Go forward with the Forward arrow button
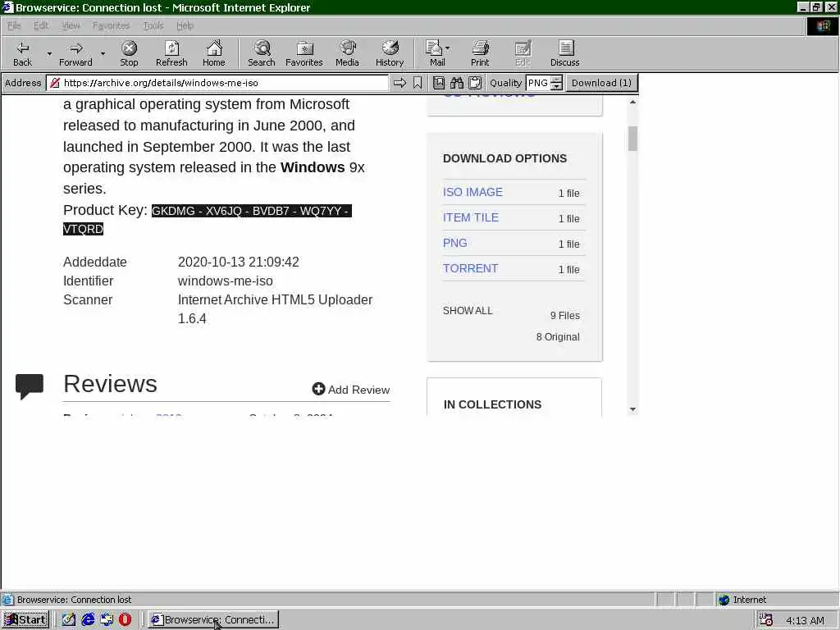 75,53
